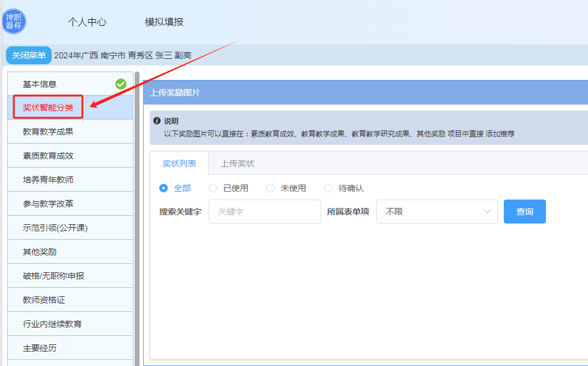Switch to the 奖状列表 tab
Screen dimensions: 588x366
tap(179, 163)
